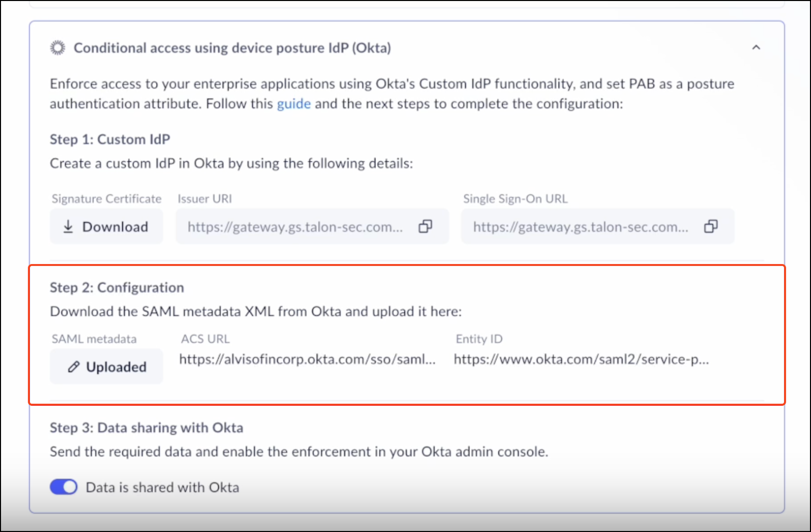This screenshot has width=811, height=532.
Task: Click the Okta sunburst logo icon
Action: [58, 48]
